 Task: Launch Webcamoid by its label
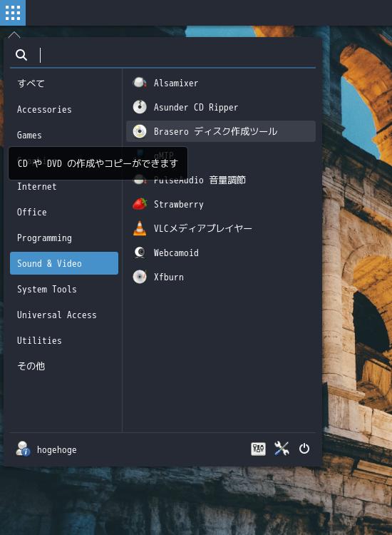click(176, 253)
